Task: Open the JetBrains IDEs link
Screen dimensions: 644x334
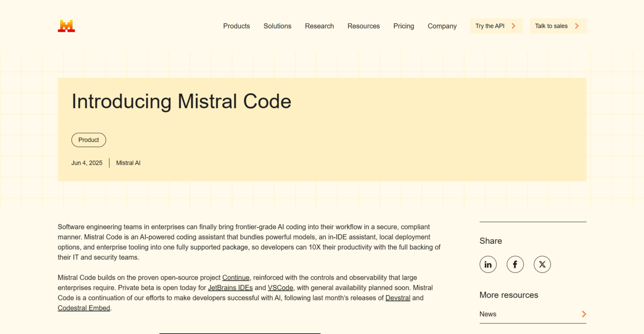Action: (230, 288)
